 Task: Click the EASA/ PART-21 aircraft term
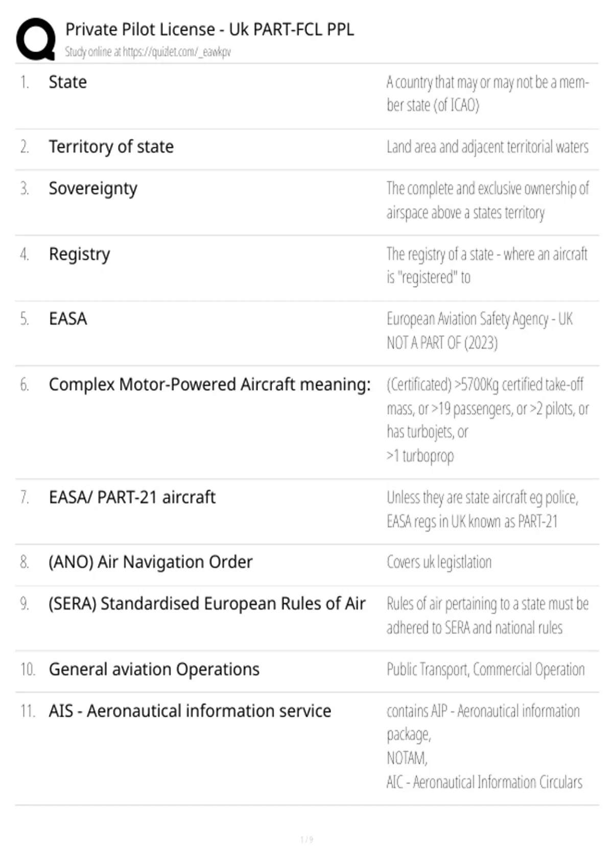coord(132,497)
